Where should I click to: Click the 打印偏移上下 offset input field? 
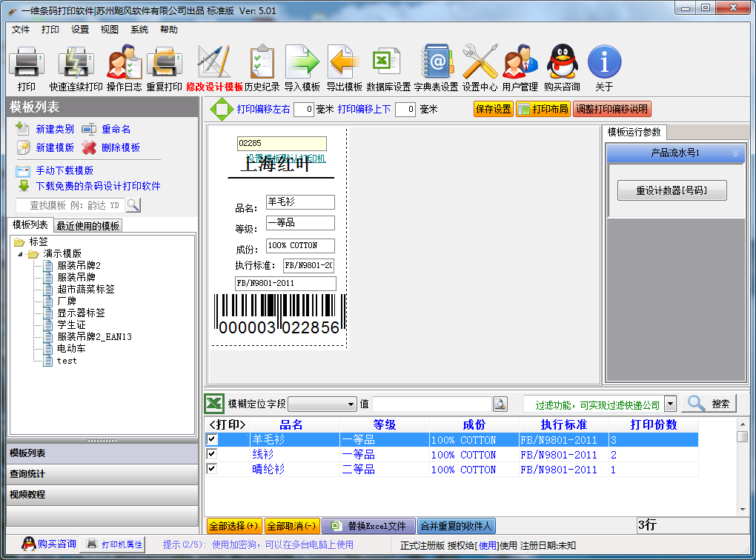tap(405, 110)
